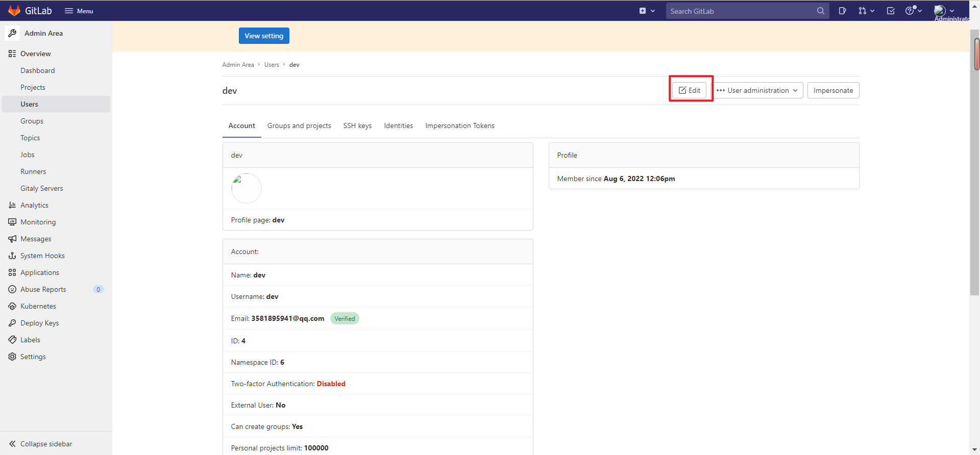
Task: Switch to Impersonation Tokens tab
Action: coord(460,125)
